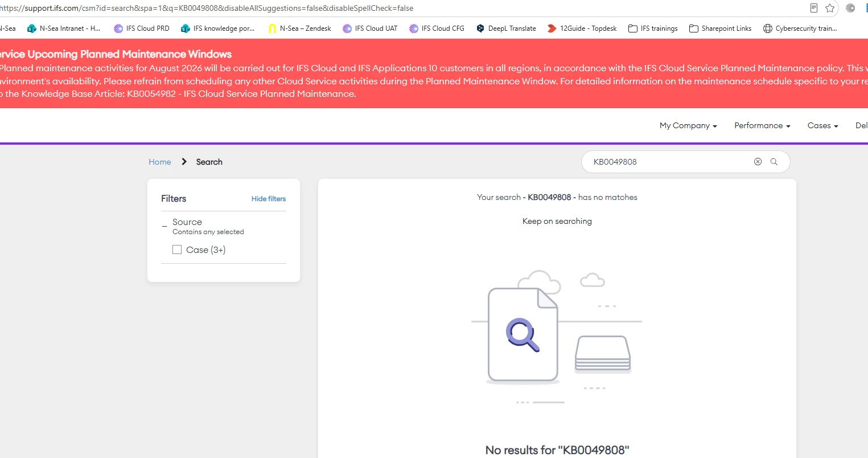The width and height of the screenshot is (868, 458).
Task: Click the "Keep on searching" text
Action: click(x=557, y=221)
